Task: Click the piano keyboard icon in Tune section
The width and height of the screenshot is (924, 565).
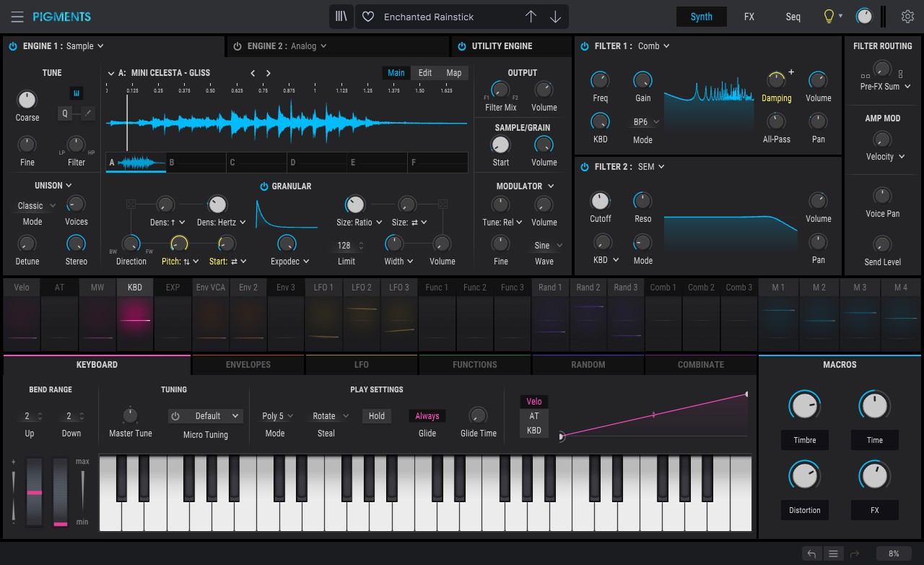Action: [77, 93]
